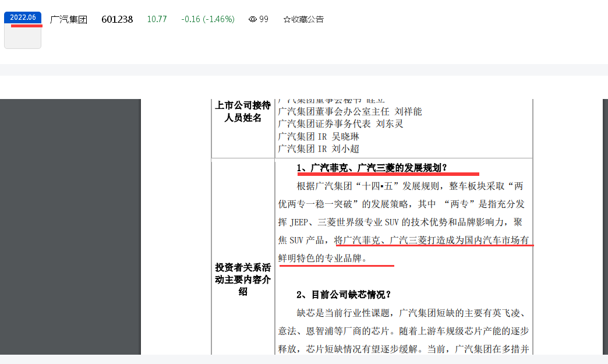Click the eye view-count icon
This screenshot has width=608, height=364.
(x=252, y=19)
